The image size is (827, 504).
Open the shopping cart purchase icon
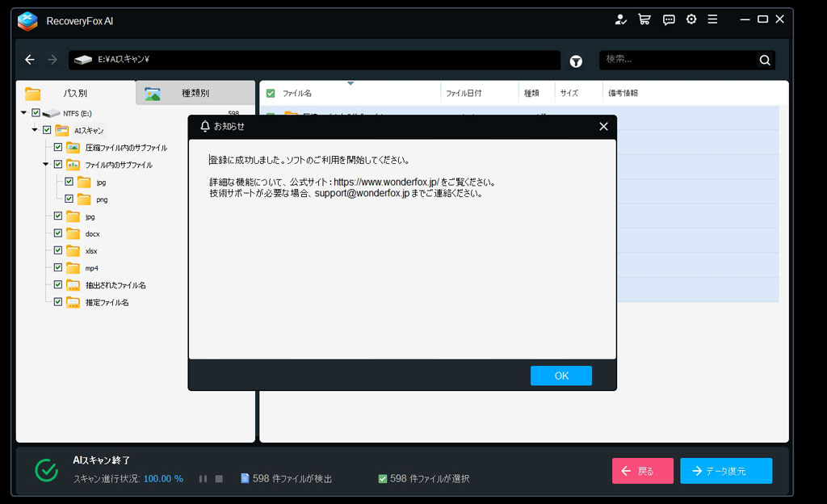click(644, 19)
